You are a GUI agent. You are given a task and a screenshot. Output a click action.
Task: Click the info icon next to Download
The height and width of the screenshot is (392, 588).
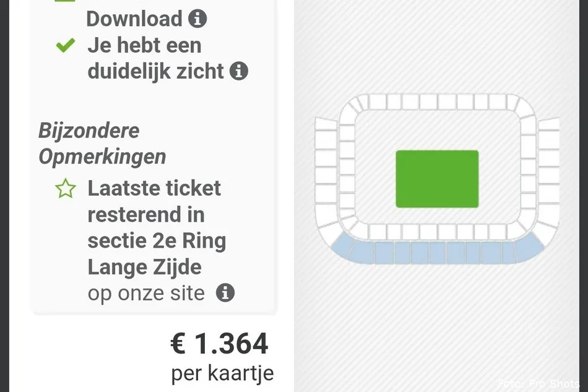tap(197, 19)
